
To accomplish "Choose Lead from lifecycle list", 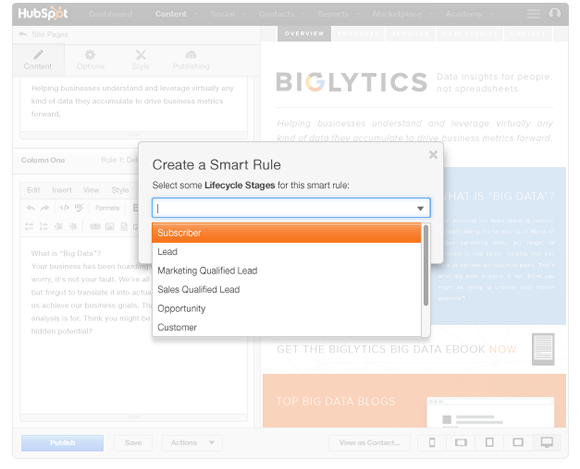I will click(x=286, y=252).
